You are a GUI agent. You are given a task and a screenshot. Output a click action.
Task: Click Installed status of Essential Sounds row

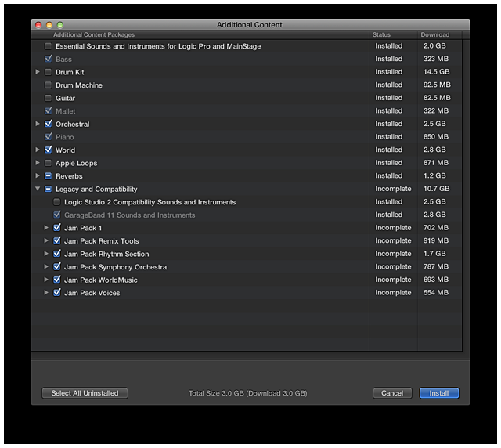pos(388,45)
